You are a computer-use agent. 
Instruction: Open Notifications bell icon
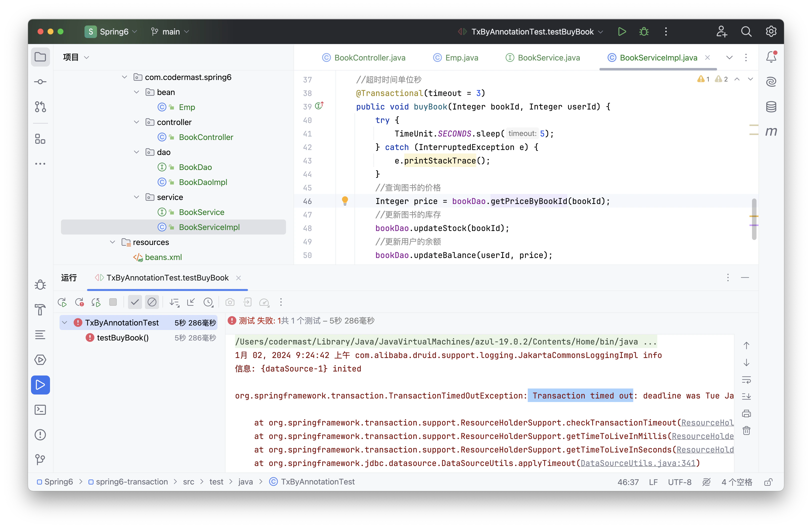tap(771, 57)
